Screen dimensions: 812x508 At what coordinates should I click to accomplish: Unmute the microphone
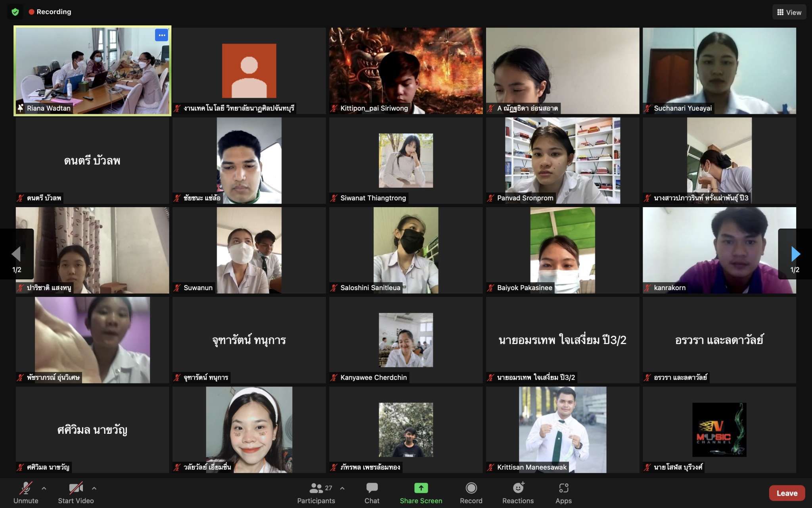[26, 493]
